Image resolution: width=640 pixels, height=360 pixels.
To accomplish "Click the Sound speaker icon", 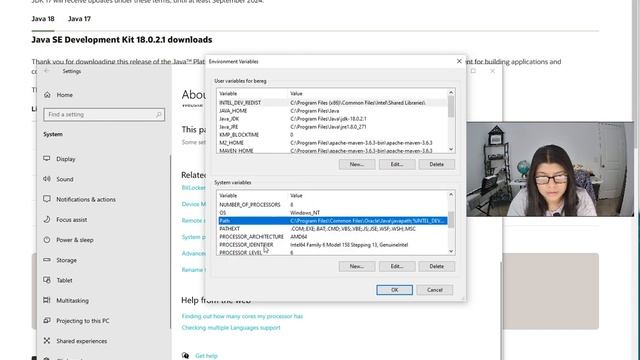I will coord(47,179).
